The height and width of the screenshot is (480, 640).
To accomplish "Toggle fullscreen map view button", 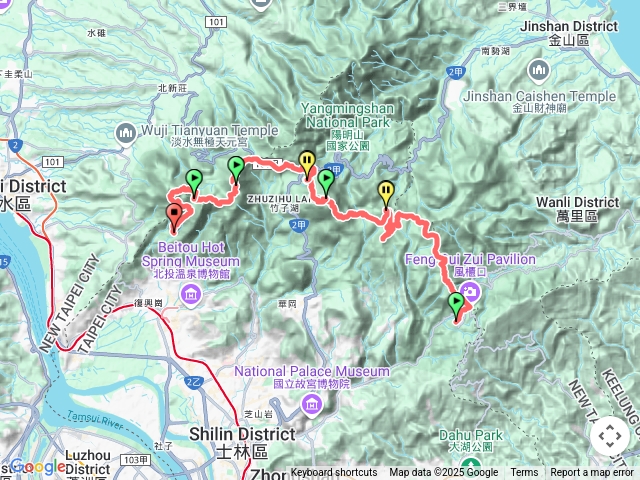I will coord(610,436).
